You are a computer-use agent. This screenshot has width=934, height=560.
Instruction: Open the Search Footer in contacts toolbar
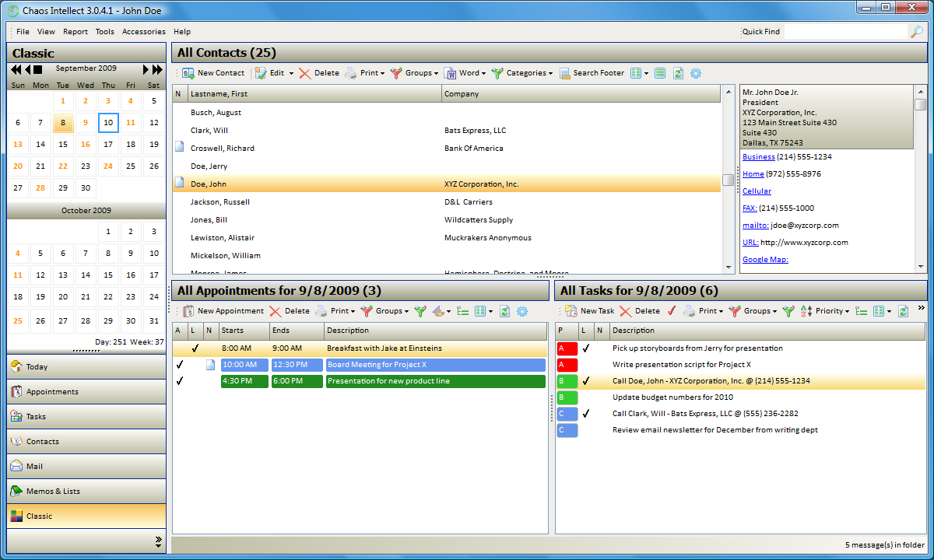(592, 73)
